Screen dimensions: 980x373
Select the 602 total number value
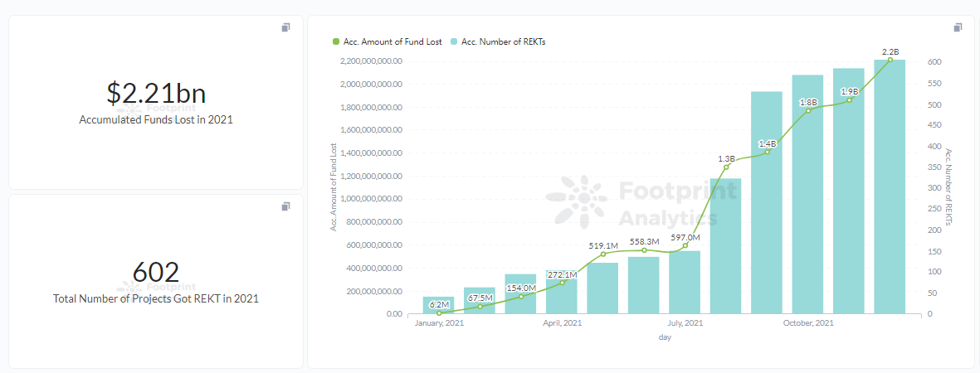pos(156,272)
